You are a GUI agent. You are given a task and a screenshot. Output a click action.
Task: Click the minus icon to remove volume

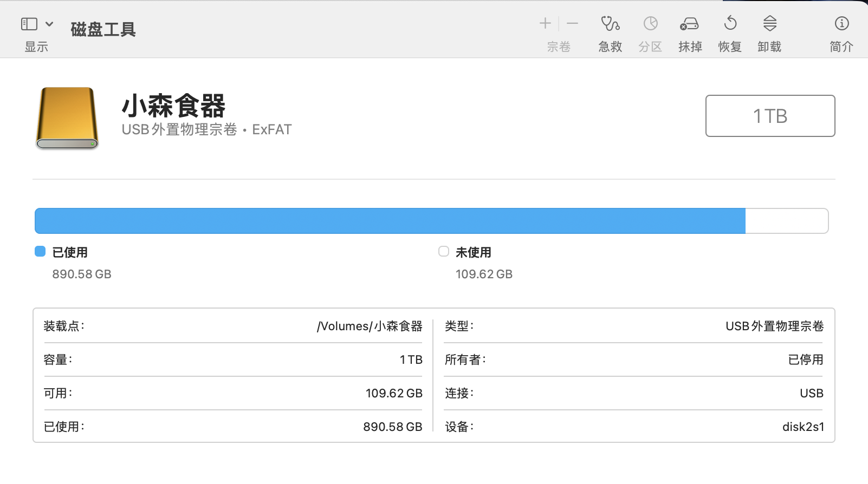point(572,23)
